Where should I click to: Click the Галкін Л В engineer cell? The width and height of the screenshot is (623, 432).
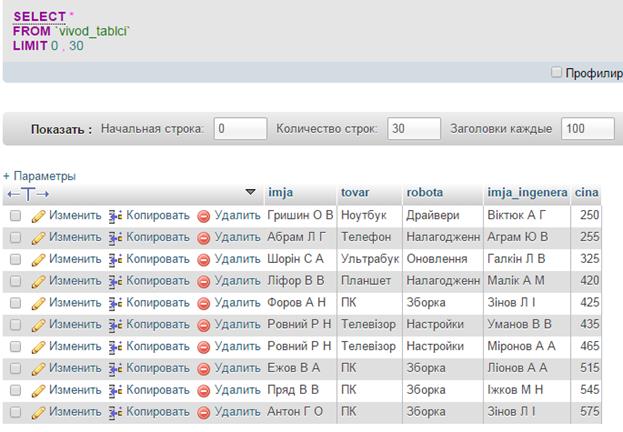(516, 259)
